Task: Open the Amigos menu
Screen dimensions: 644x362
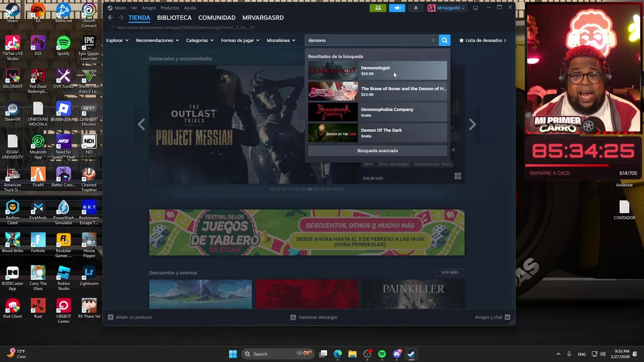Action: coord(149,8)
